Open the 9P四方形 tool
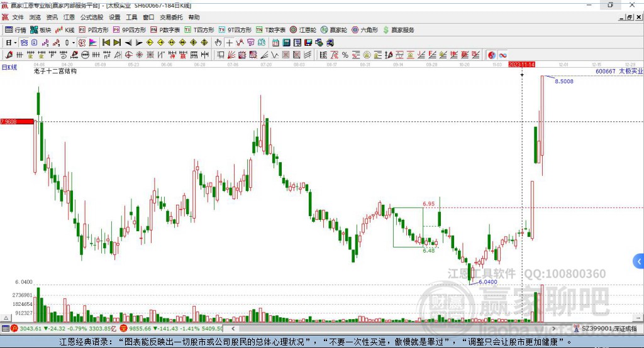This screenshot has width=644, height=348. point(130,30)
